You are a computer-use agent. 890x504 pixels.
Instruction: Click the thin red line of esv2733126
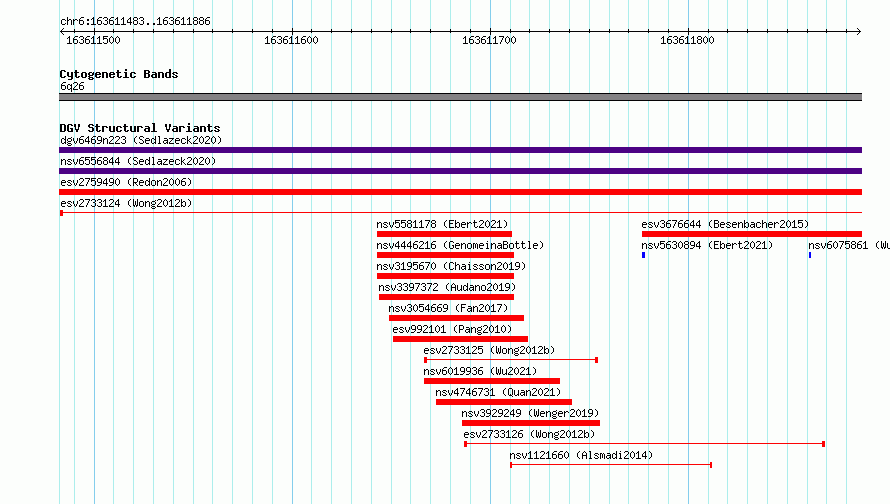(x=644, y=444)
